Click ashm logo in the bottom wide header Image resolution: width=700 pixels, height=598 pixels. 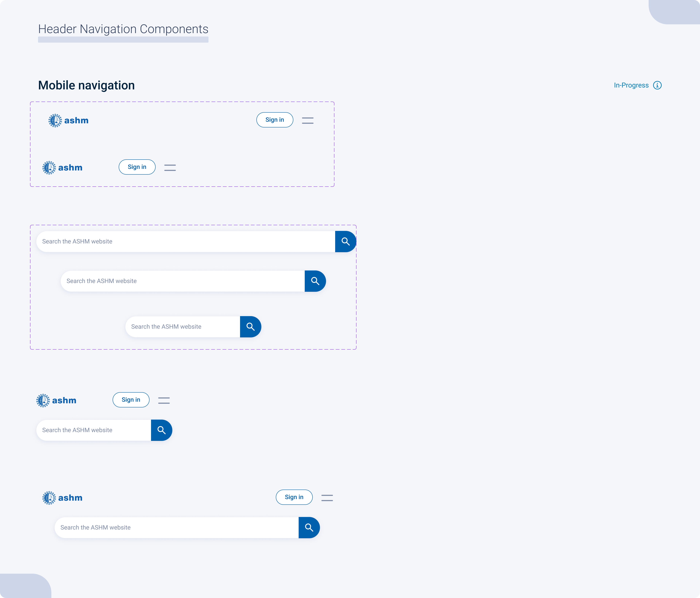(62, 498)
